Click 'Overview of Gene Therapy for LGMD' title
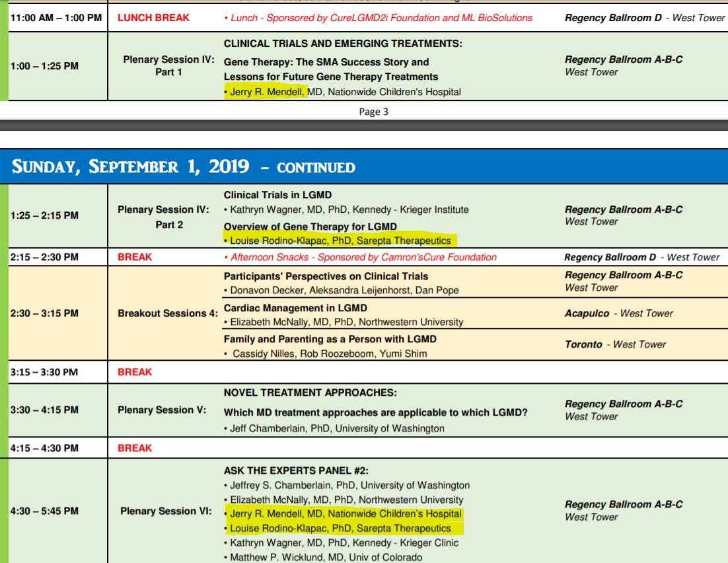The width and height of the screenshot is (728, 563). coord(310,227)
